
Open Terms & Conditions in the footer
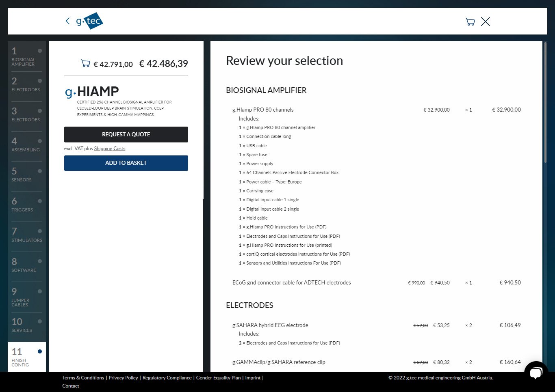pos(83,378)
